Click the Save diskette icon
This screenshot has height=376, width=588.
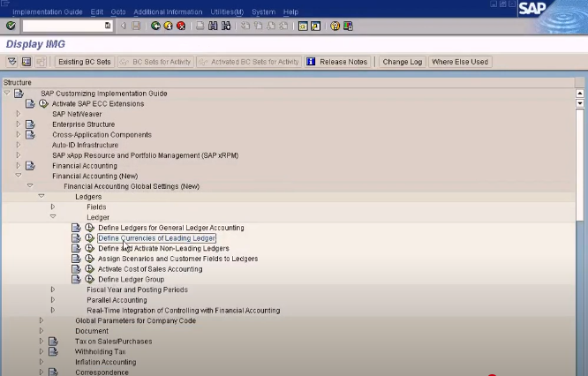[136, 26]
